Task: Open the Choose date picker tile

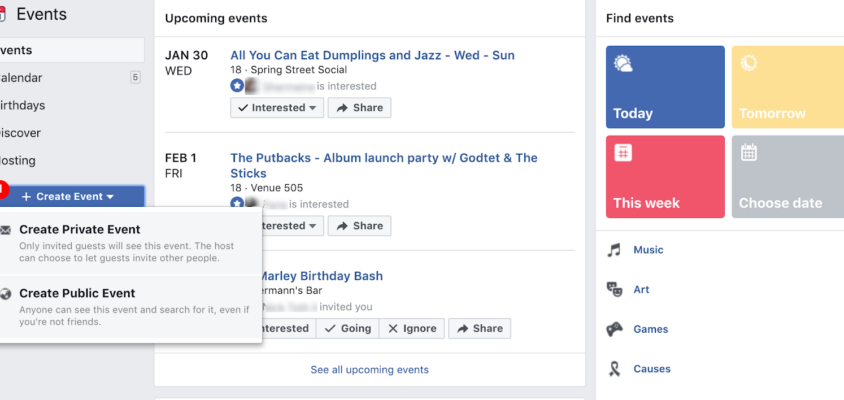Action: click(x=787, y=176)
